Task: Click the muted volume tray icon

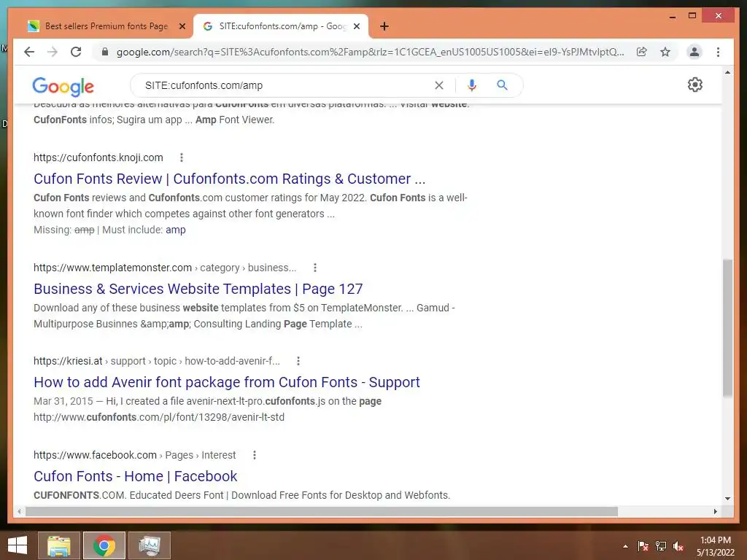Action: coord(678,546)
